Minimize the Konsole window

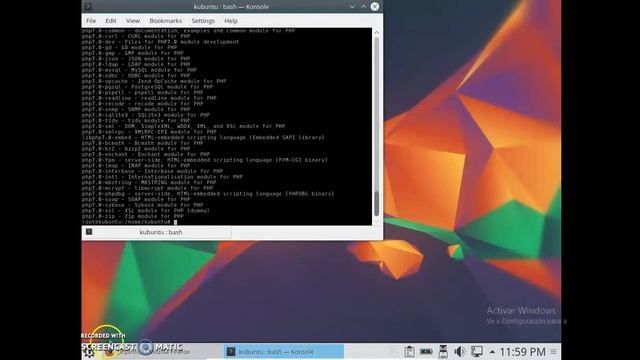[x=352, y=7]
